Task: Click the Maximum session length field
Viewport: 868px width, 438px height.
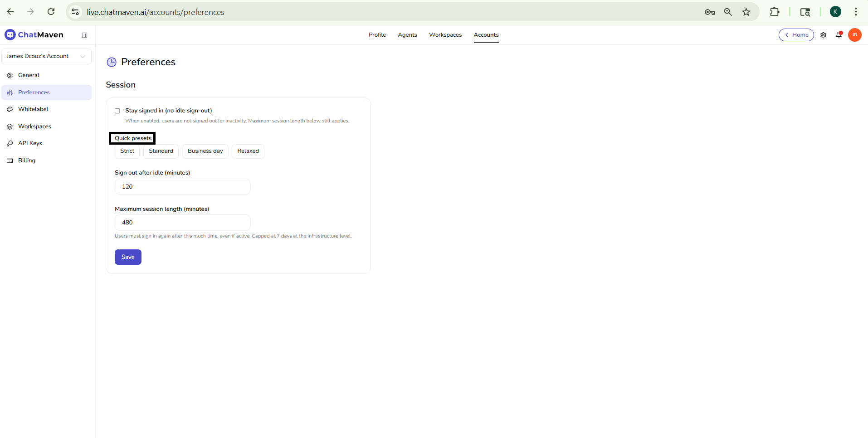Action: 182,223
